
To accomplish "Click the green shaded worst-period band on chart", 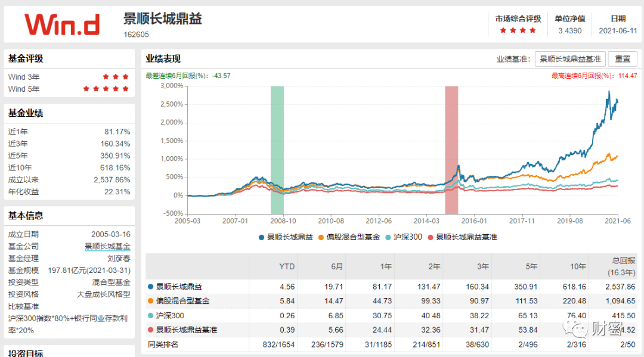I will (x=277, y=150).
